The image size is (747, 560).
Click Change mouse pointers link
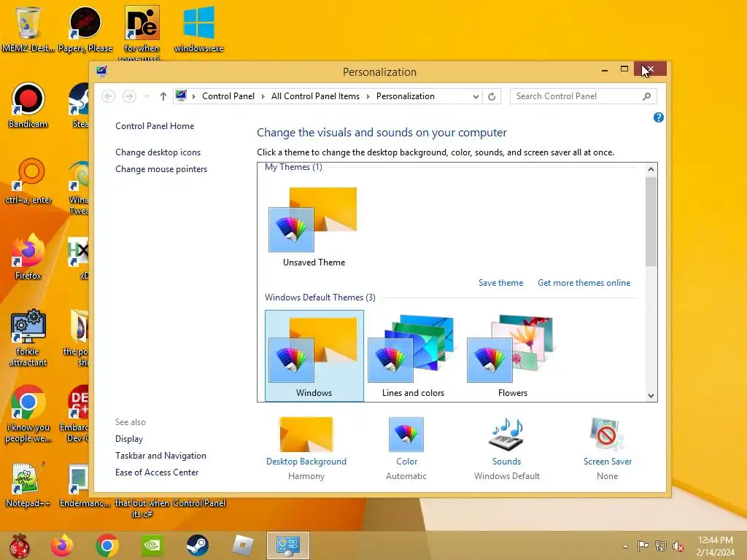pos(161,169)
